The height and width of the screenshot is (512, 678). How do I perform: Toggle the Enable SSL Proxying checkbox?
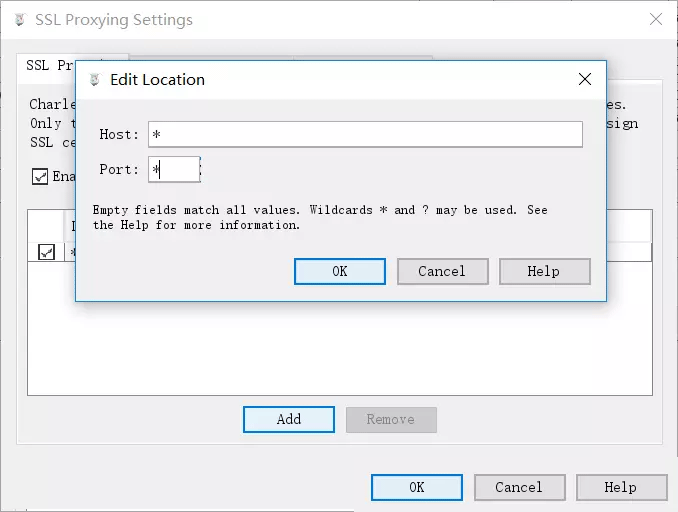point(40,177)
